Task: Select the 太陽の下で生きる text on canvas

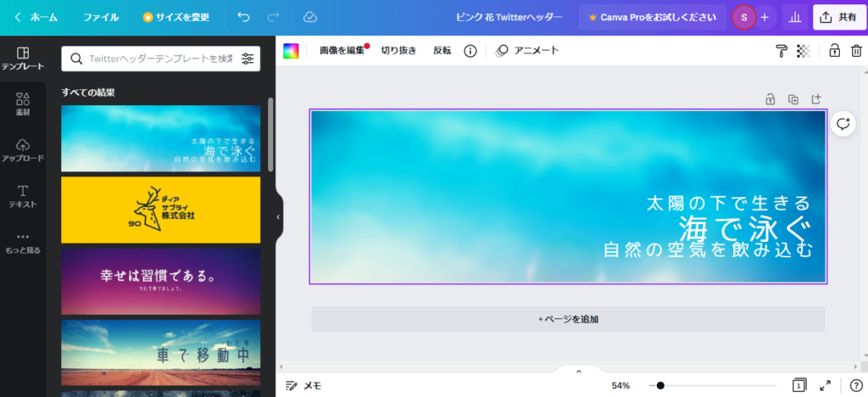Action: pyautogui.click(x=729, y=203)
